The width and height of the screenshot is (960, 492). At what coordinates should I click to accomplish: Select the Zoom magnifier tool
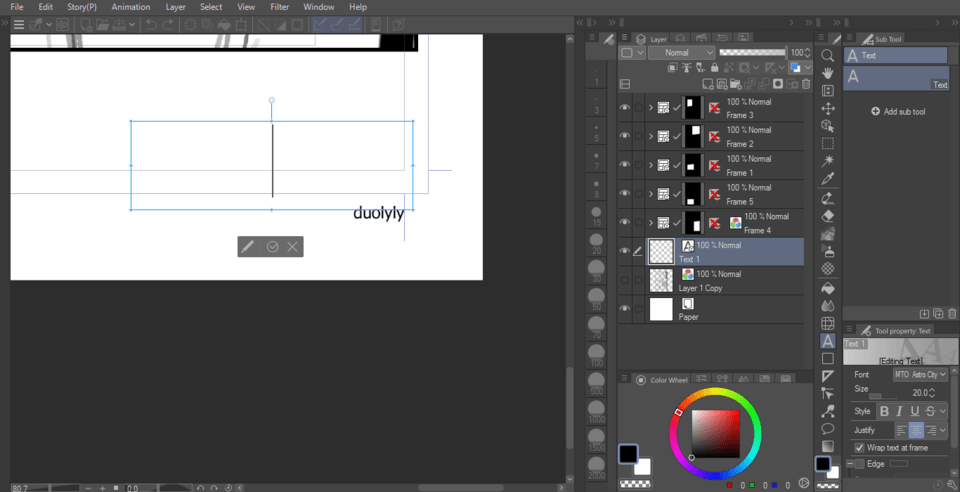pyautogui.click(x=827, y=55)
